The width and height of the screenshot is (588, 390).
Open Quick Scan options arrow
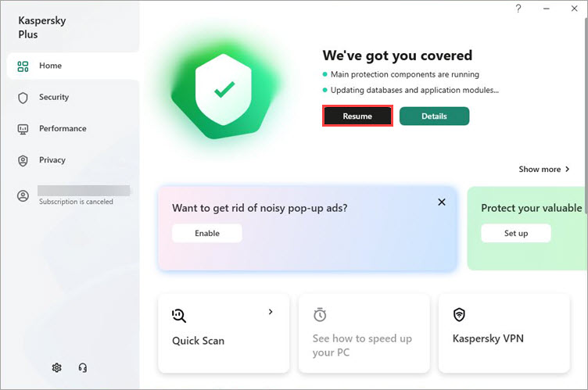point(271,312)
